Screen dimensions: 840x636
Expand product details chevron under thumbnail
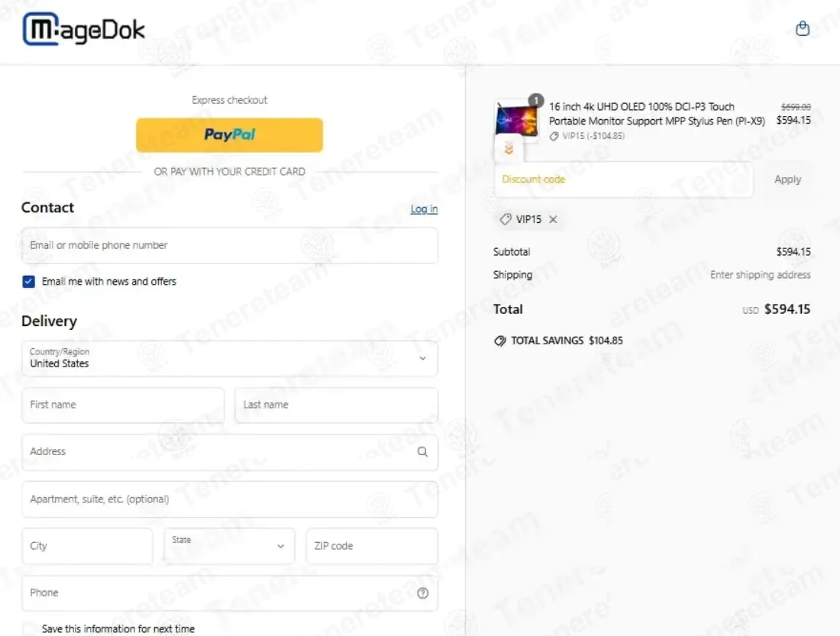coord(509,148)
